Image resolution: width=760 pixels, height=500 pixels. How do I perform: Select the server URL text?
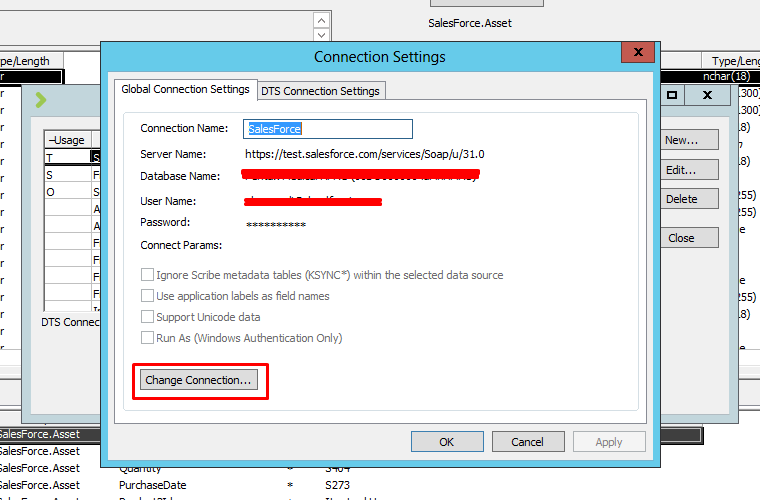(x=364, y=154)
